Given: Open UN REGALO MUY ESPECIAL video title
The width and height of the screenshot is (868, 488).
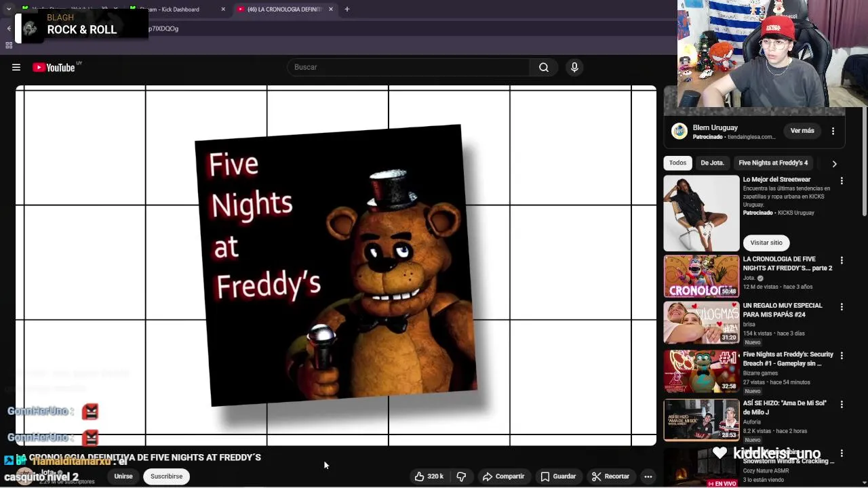Looking at the screenshot, I should pos(783,310).
